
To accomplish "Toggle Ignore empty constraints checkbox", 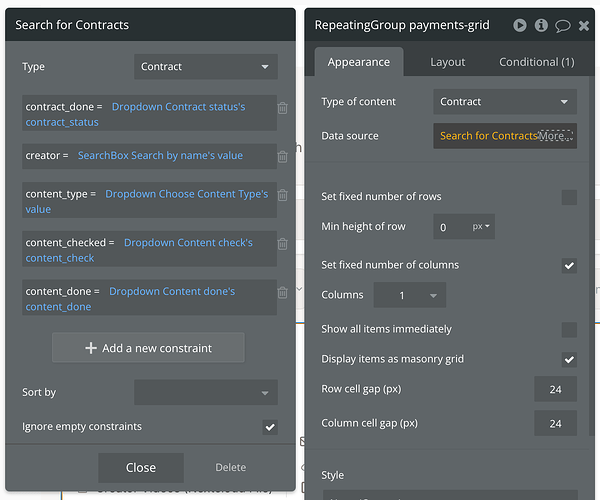I will point(270,427).
